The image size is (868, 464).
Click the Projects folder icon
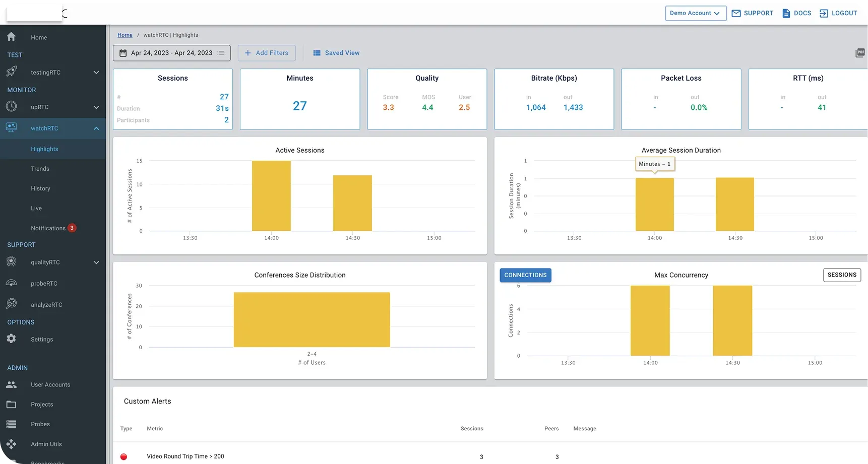coord(11,405)
